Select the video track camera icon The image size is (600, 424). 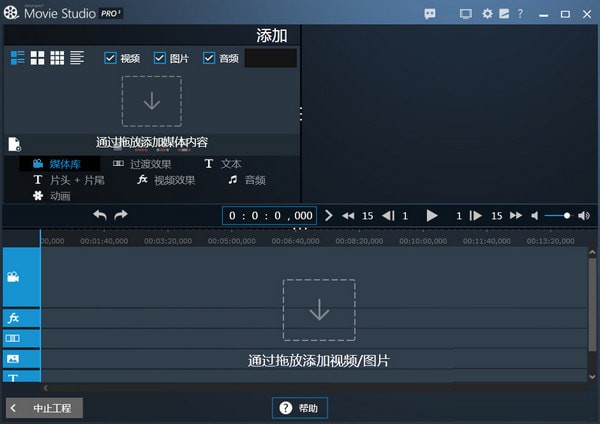[13, 277]
